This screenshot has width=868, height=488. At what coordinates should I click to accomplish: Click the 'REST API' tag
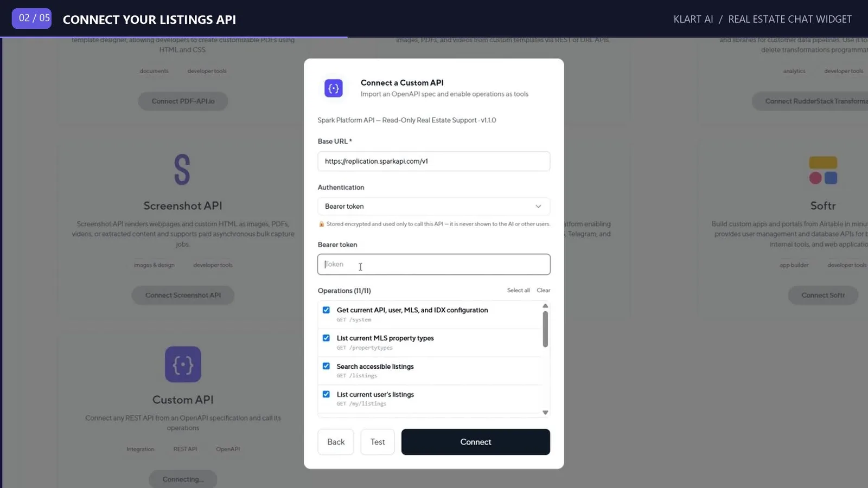(x=185, y=449)
